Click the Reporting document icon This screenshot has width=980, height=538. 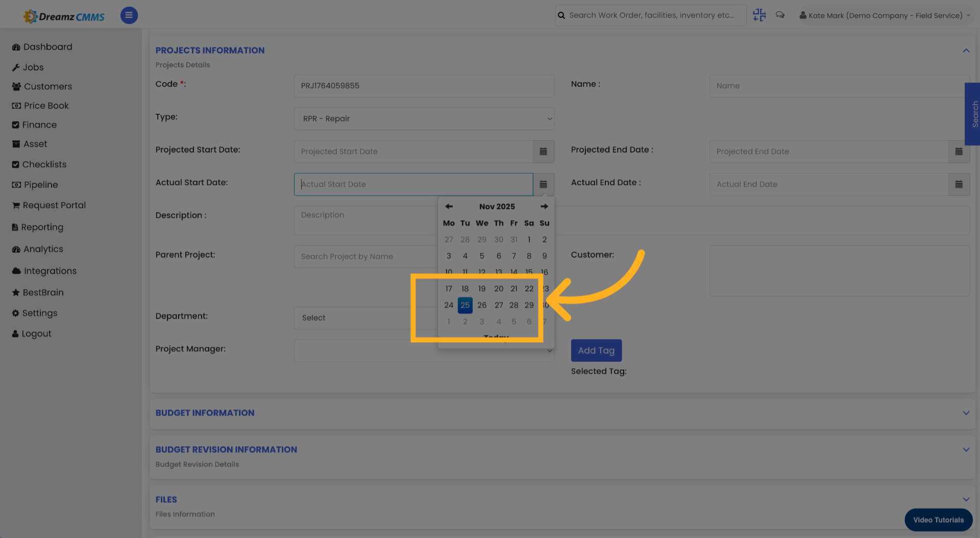16,227
